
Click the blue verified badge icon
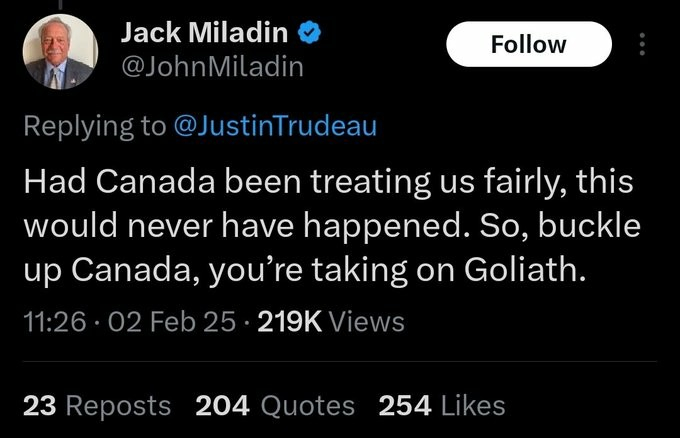point(311,32)
